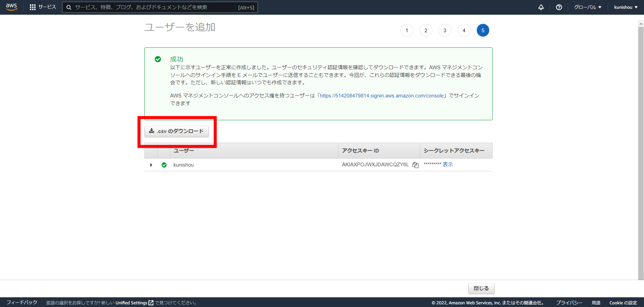Open the AWS services grid menu
This screenshot has height=307, width=644.
click(33, 7)
